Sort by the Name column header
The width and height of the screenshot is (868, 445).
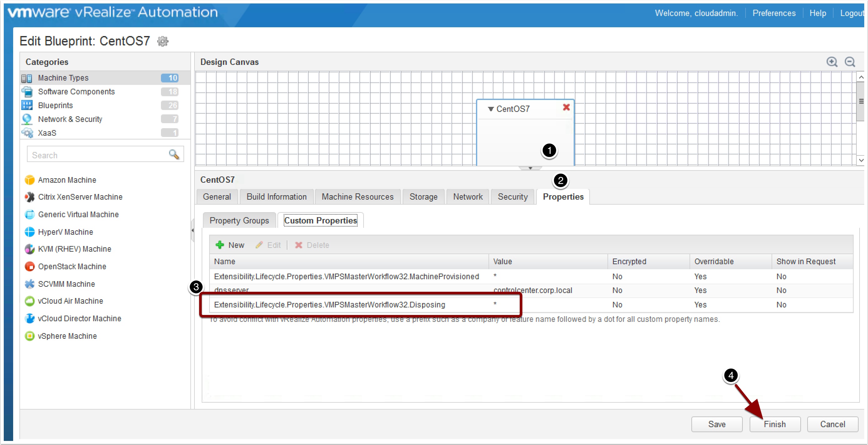pyautogui.click(x=349, y=262)
